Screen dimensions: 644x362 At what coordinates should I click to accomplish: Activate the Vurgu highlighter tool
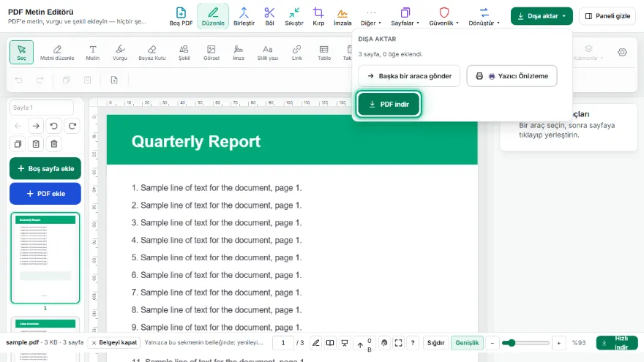(x=120, y=52)
